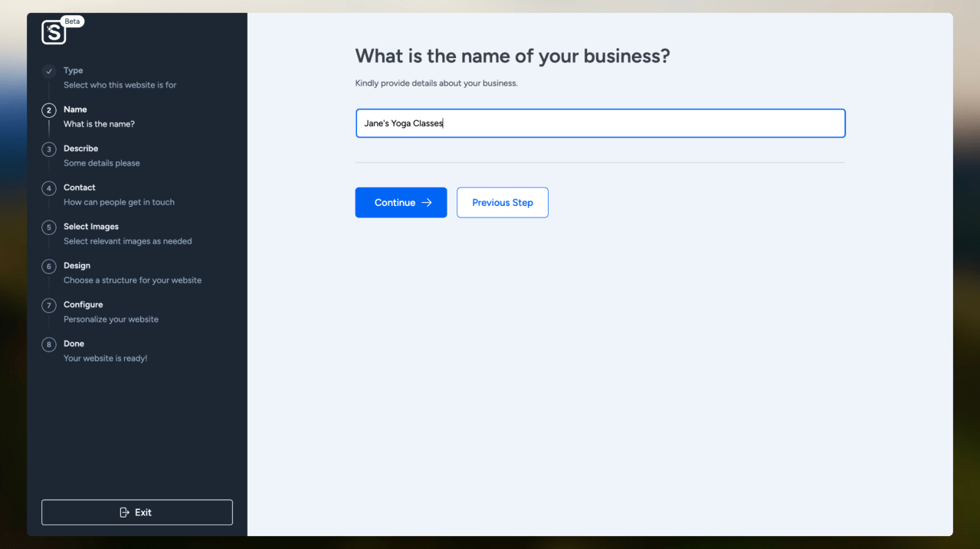Click the 'What is the name?' subtitle

coord(100,124)
